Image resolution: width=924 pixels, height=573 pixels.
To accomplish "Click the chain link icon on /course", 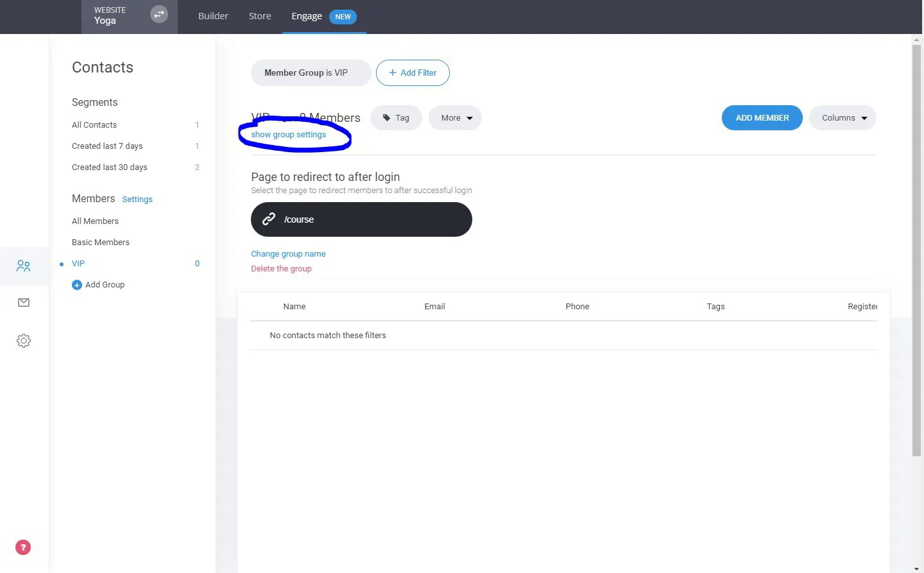I will pyautogui.click(x=268, y=219).
